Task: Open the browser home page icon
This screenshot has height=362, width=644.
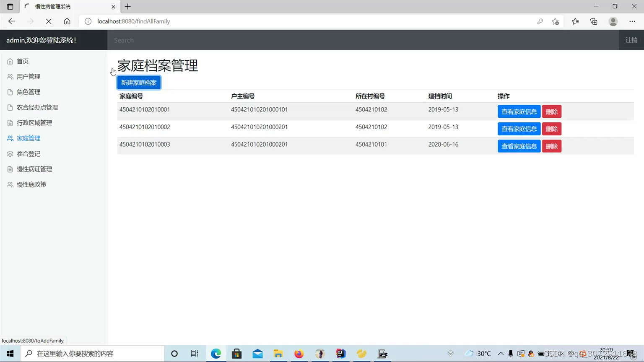Action: pyautogui.click(x=67, y=21)
